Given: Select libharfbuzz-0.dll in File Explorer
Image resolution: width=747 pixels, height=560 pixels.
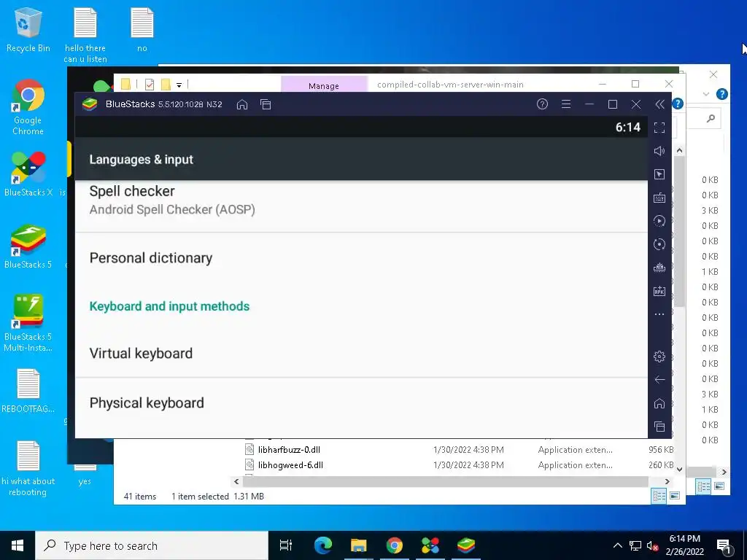Looking at the screenshot, I should tap(289, 449).
